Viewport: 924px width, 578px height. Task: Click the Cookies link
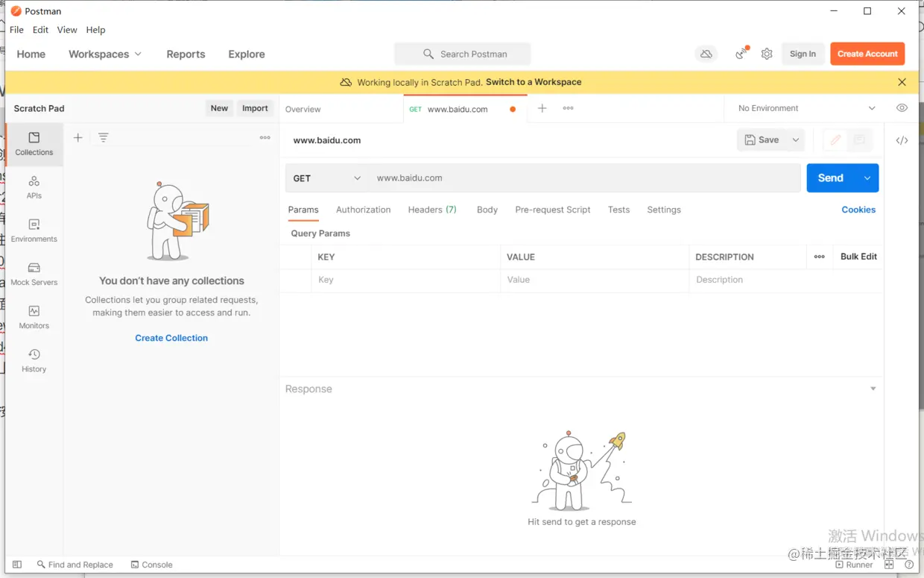pyautogui.click(x=858, y=210)
